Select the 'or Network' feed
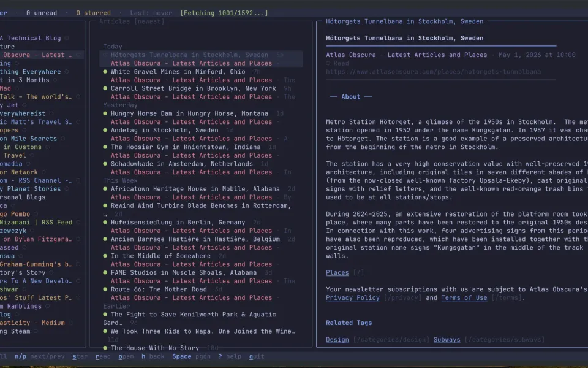Image resolution: width=588 pixels, height=368 pixels. pos(19,172)
